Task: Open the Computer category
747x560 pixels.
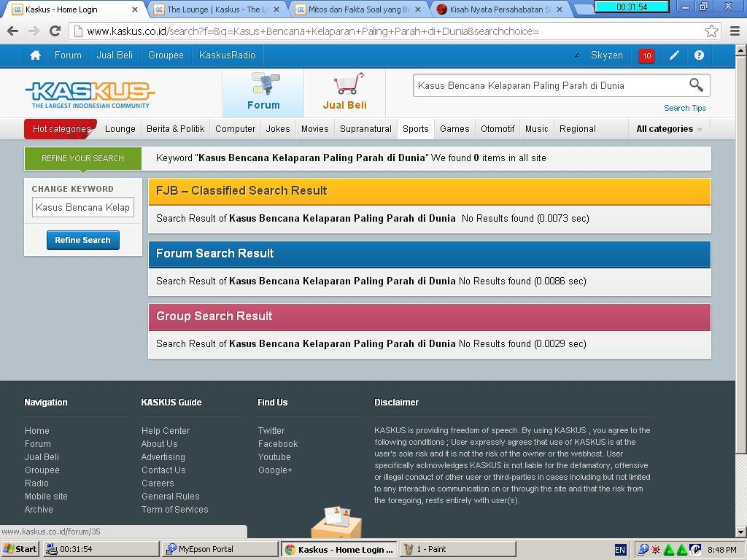Action: tap(236, 129)
